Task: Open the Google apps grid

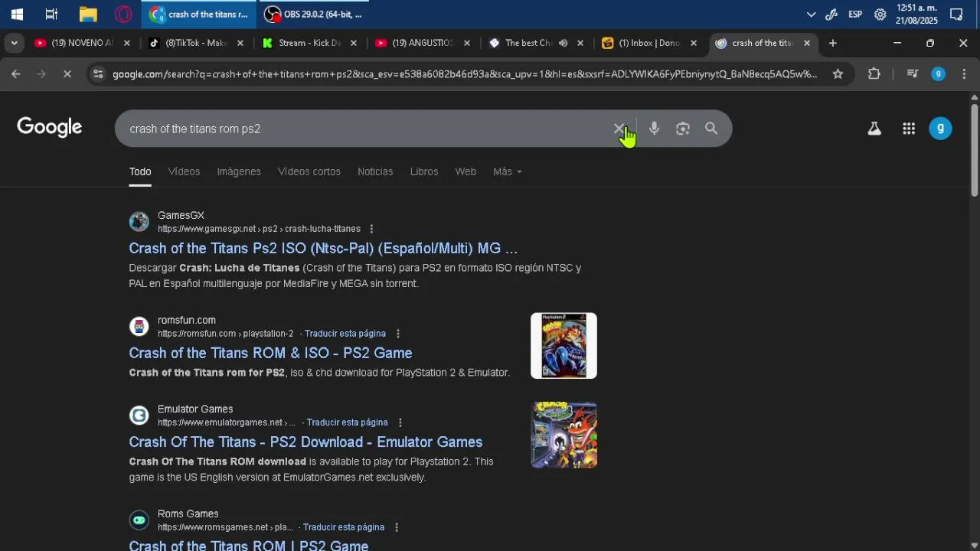Action: 909,129
